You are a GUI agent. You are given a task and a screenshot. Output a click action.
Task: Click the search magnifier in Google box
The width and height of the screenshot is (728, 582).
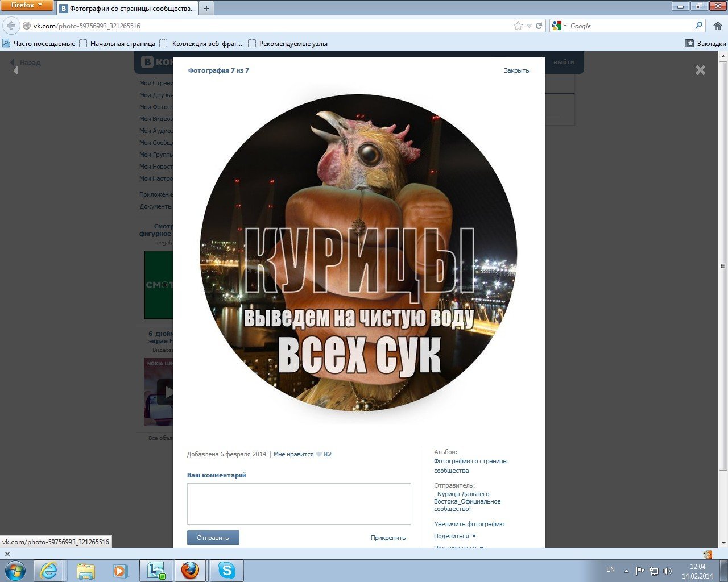coord(698,26)
